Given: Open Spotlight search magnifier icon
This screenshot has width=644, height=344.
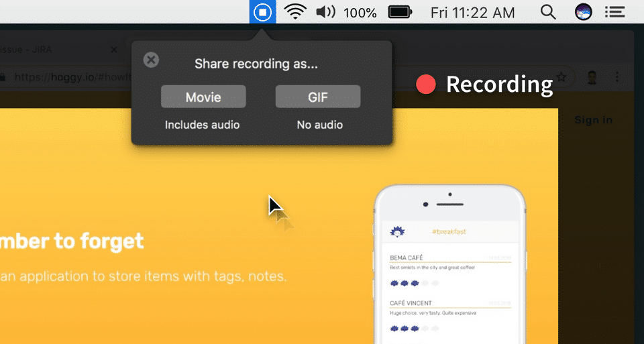Looking at the screenshot, I should pos(548,12).
